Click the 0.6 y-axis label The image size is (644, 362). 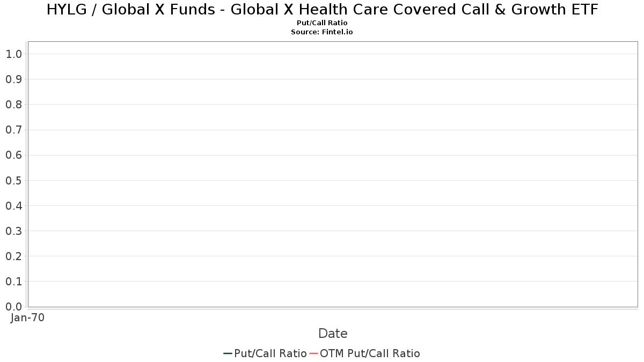(13, 156)
